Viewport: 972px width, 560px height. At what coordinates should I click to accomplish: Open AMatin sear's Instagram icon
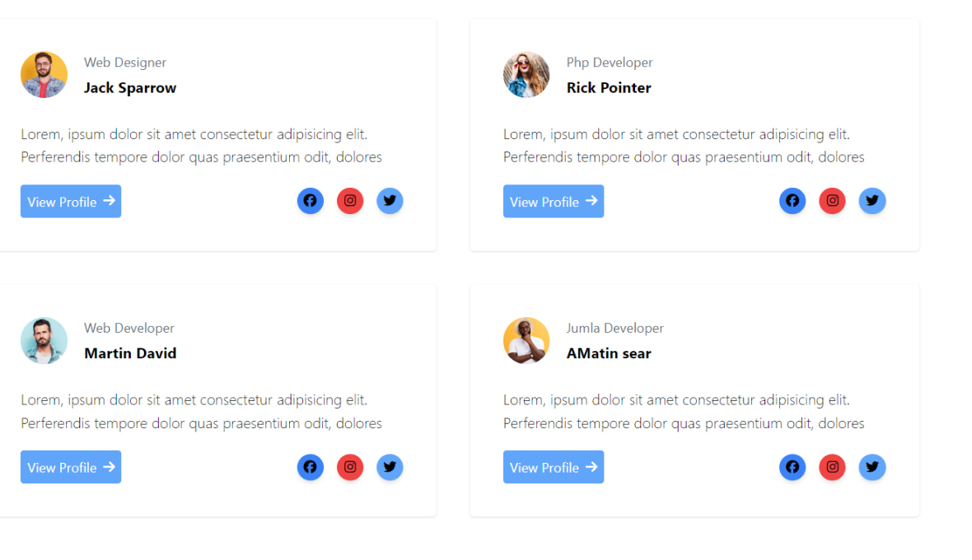click(832, 467)
